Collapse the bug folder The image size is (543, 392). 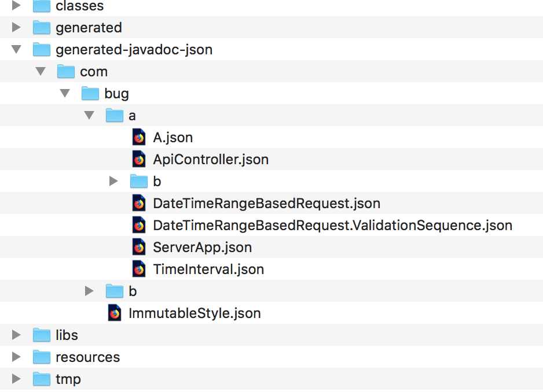tap(65, 94)
